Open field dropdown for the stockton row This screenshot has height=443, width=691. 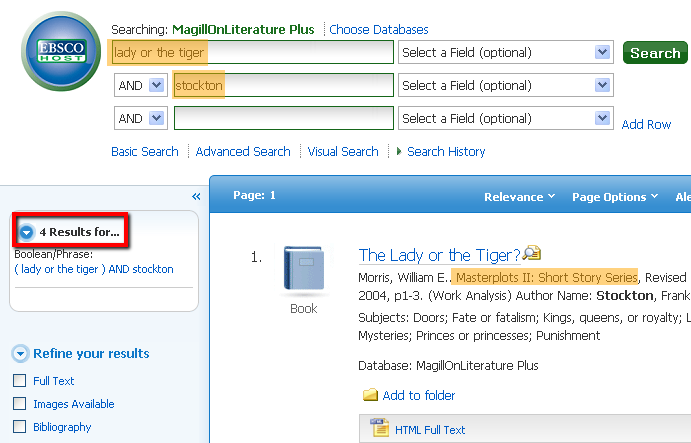pos(602,85)
